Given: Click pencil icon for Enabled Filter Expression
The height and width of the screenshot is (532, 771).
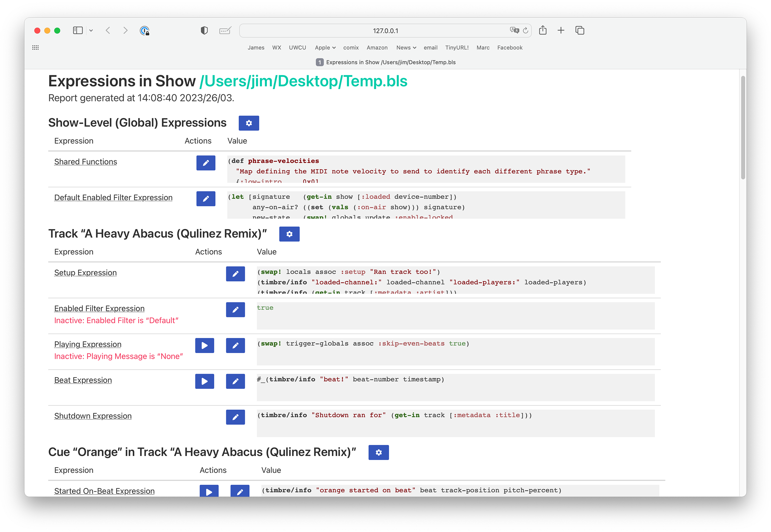Looking at the screenshot, I should coord(235,310).
